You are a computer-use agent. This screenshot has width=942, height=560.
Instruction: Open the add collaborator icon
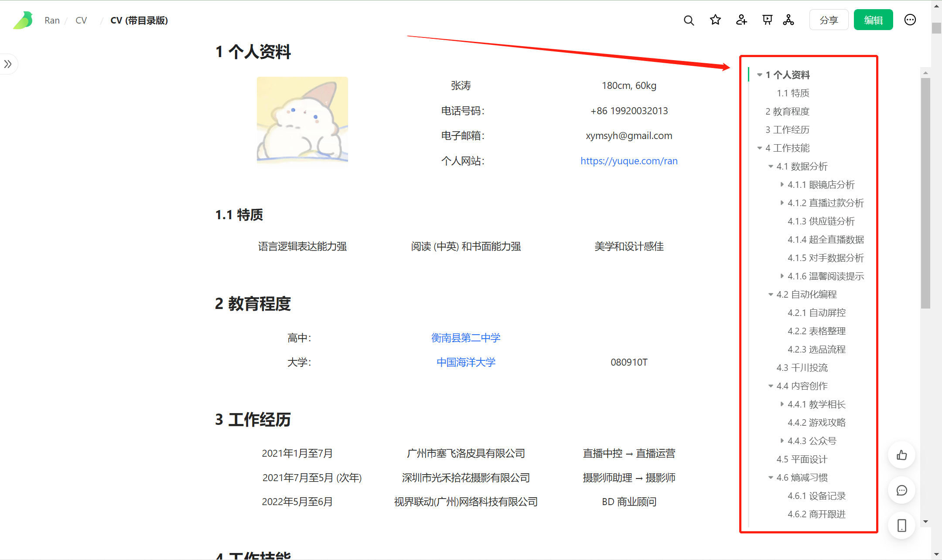741,20
